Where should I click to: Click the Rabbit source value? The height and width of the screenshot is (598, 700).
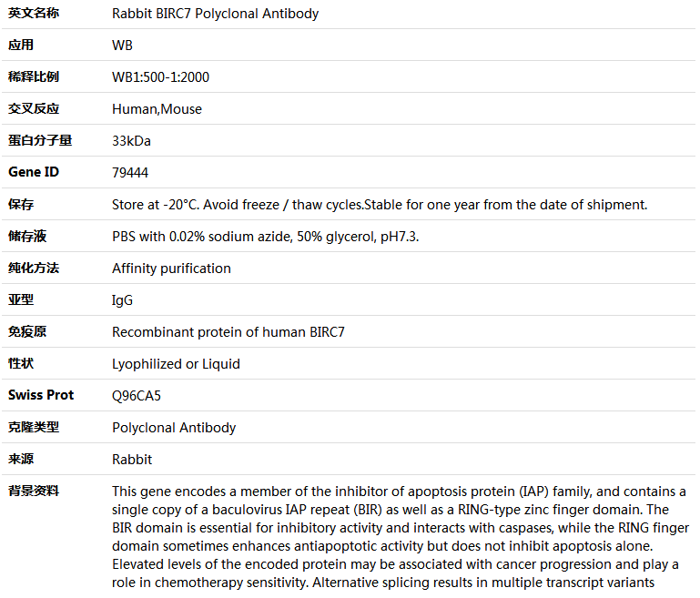pos(132,460)
